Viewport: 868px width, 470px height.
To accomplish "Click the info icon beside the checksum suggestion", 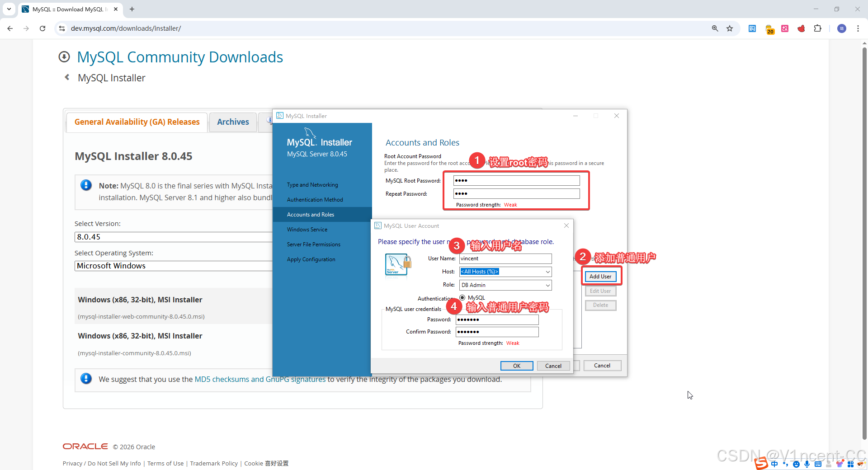I will pos(86,379).
